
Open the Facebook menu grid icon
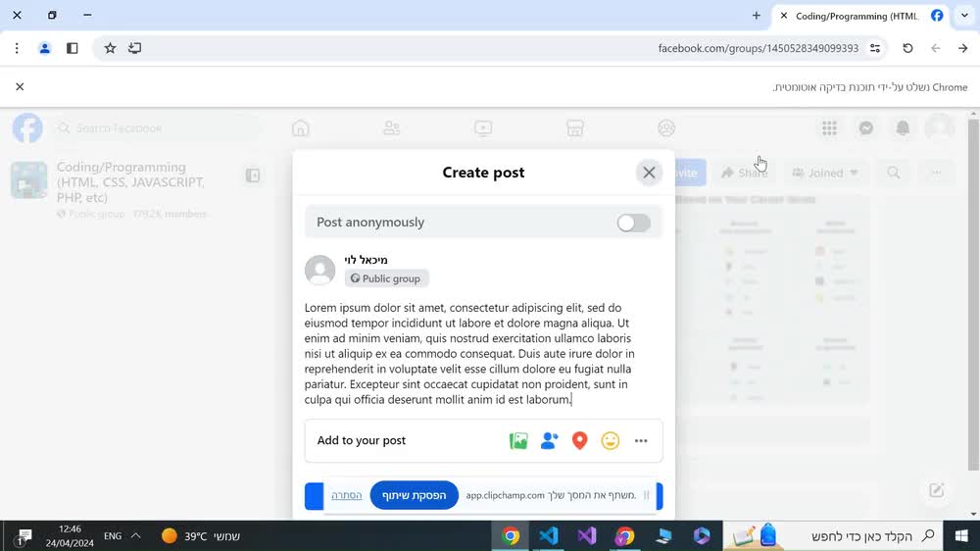(x=829, y=128)
